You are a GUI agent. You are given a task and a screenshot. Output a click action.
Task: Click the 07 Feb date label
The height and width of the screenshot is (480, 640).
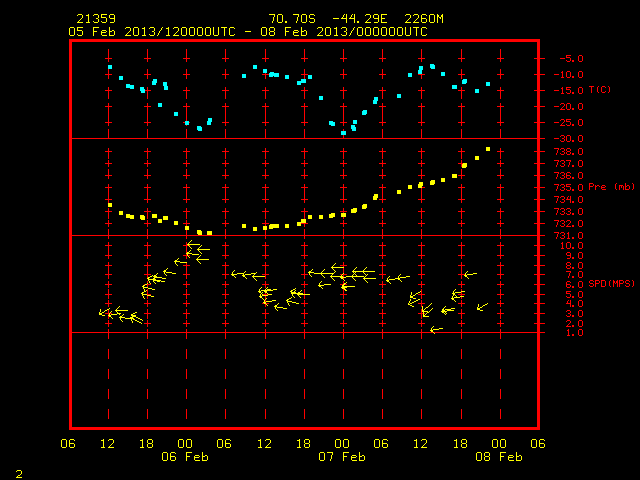coord(342,457)
